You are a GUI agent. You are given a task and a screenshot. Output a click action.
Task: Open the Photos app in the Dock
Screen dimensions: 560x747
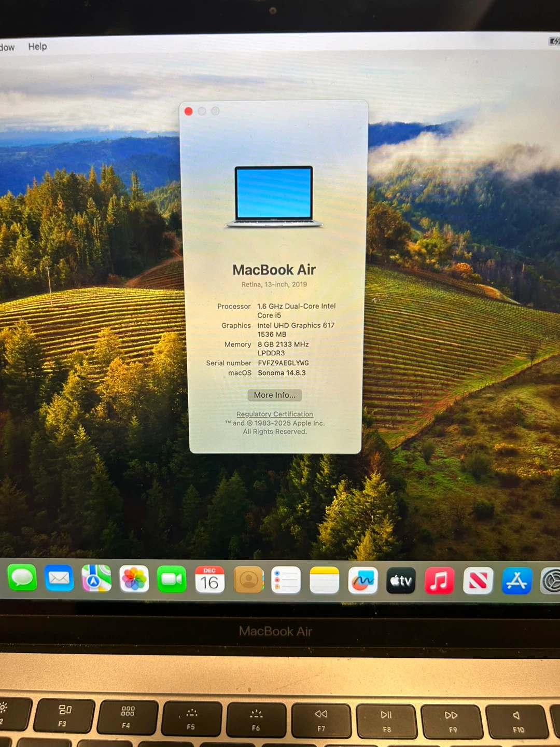(134, 579)
